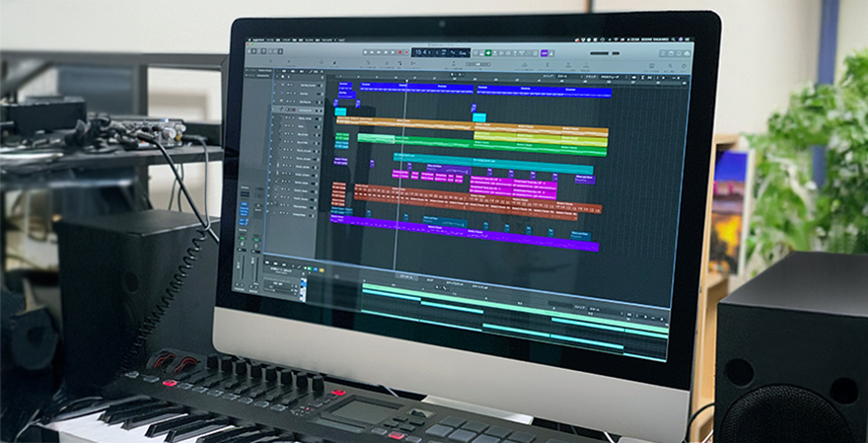Switch to the Score editor tab
The image size is (868, 443).
(x=430, y=281)
